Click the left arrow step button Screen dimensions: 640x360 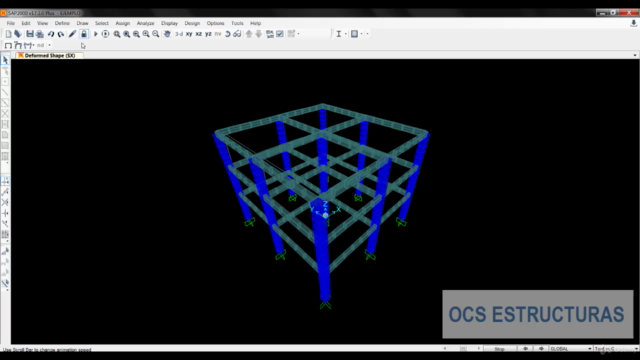click(526, 349)
